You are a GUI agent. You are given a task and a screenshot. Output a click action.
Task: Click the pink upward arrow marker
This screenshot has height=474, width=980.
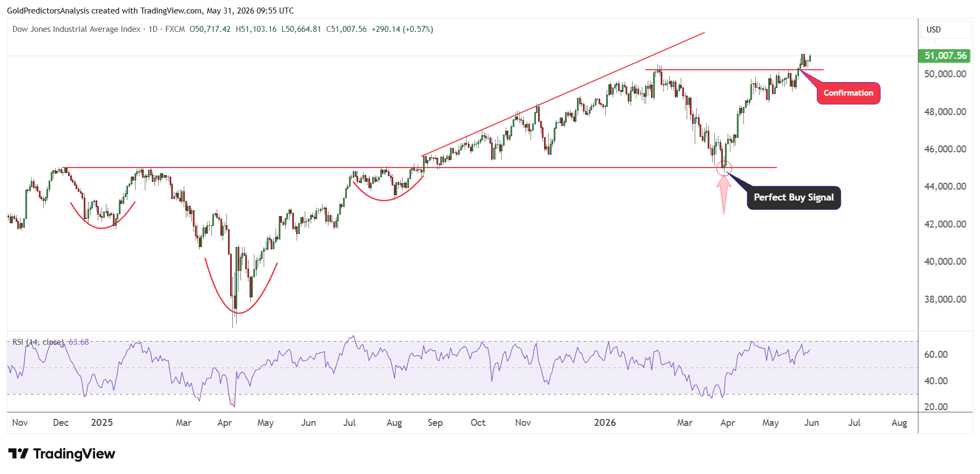[x=724, y=196]
